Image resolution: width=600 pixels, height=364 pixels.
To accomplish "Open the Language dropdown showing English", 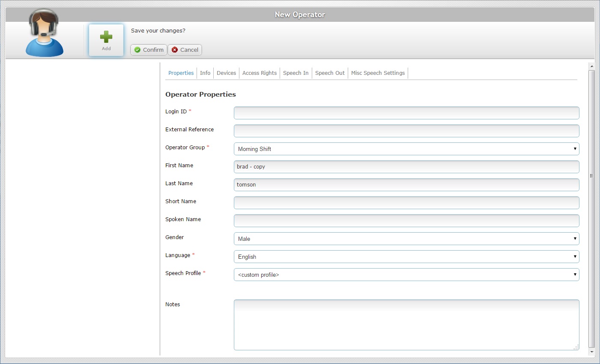I will click(x=406, y=257).
